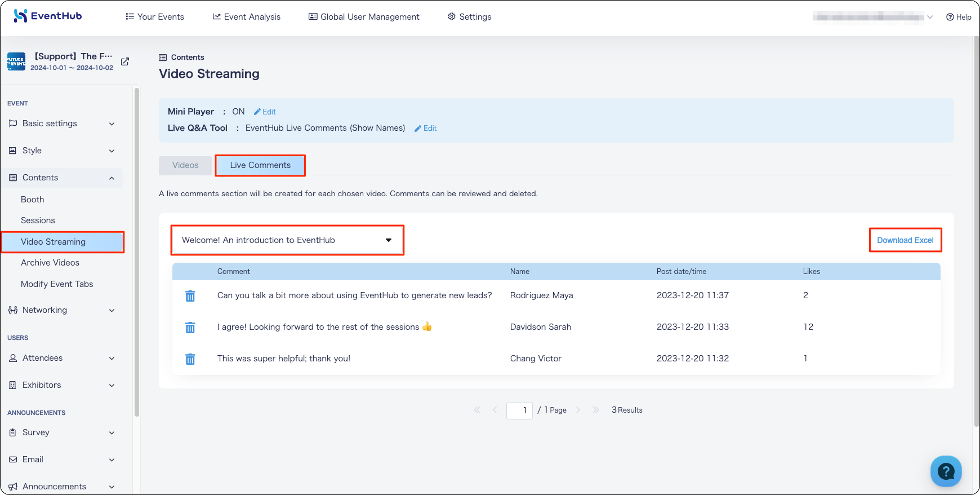Open Sessions in sidebar
Screen dimensions: 980x495
[x=38, y=220]
